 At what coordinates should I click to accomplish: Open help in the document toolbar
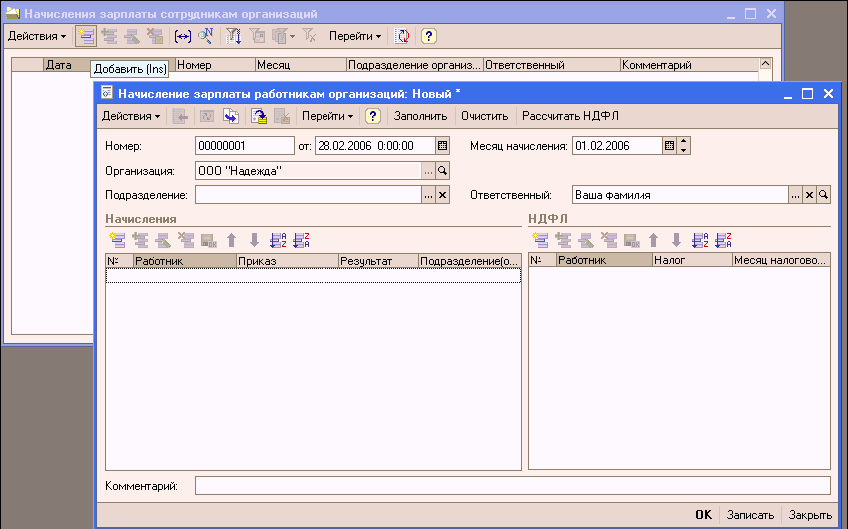pyautogui.click(x=372, y=116)
